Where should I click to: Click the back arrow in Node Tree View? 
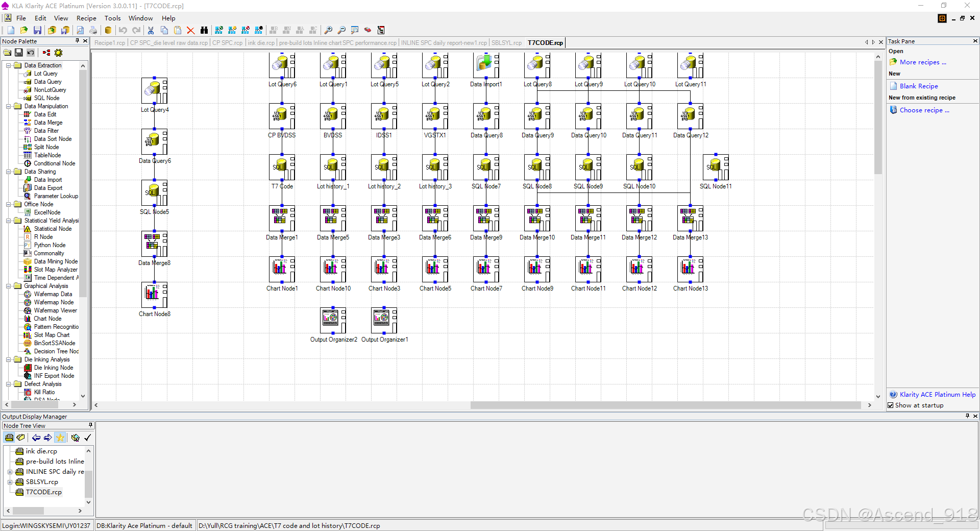pyautogui.click(x=36, y=438)
